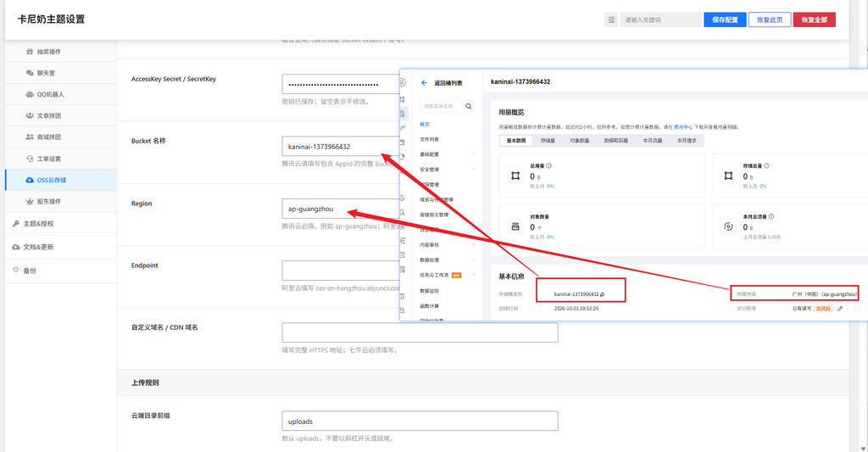Click the cloud download icon beside 文档&更新
Screen dimensions: 868x452
pyautogui.click(x=16, y=247)
